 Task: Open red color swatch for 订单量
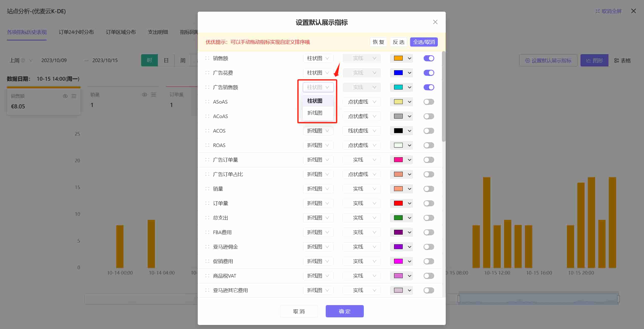(x=401, y=203)
